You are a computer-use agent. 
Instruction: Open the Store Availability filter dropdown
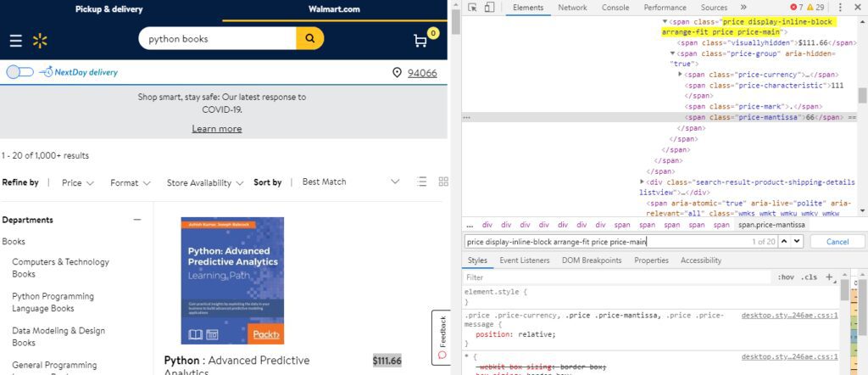point(205,182)
